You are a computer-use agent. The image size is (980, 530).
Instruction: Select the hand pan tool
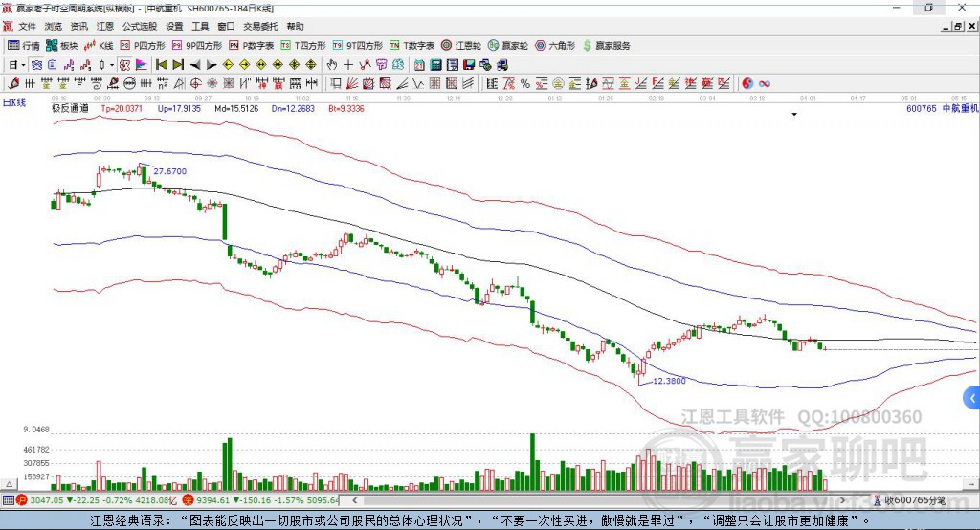pyautogui.click(x=331, y=64)
